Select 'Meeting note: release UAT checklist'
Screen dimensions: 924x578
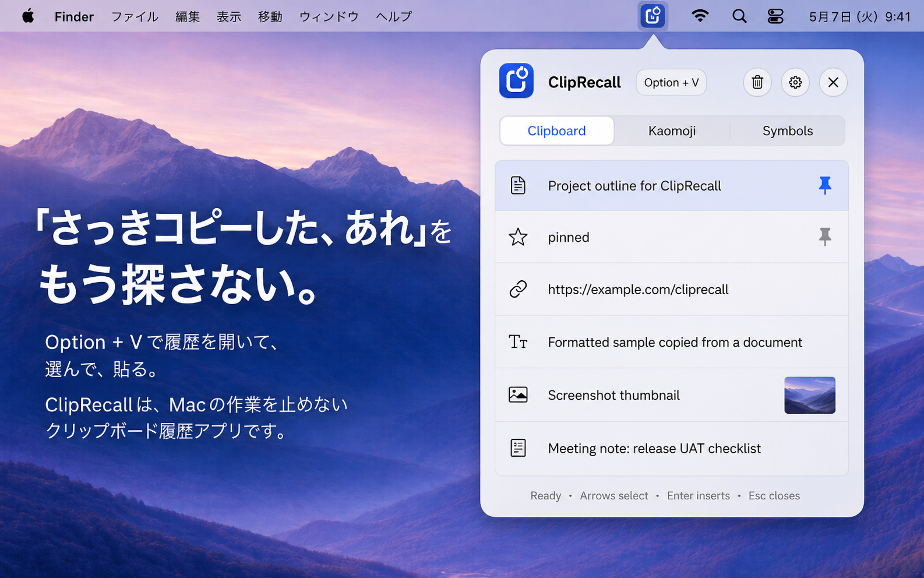[672, 448]
